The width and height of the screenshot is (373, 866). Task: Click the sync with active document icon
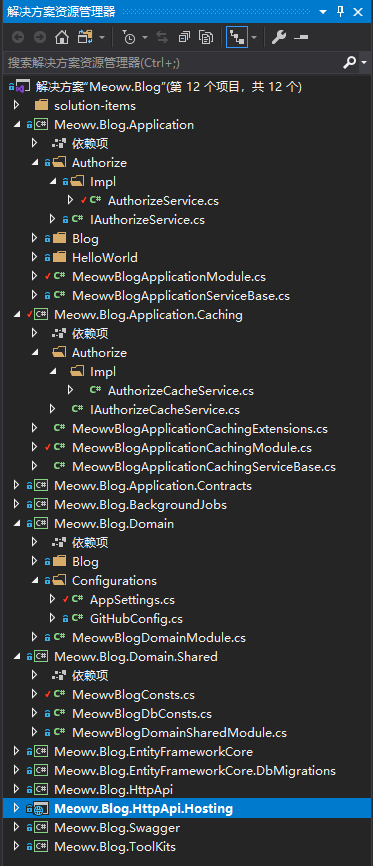tap(162, 38)
